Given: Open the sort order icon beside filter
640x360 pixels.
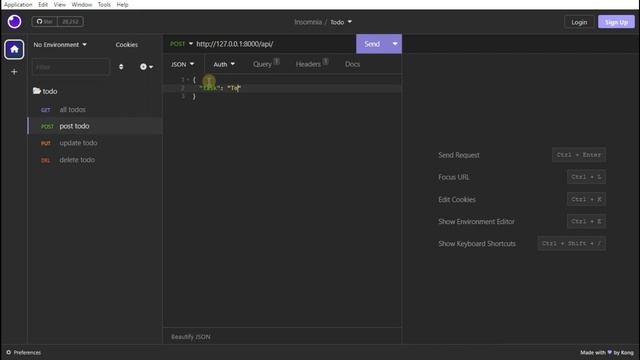Looking at the screenshot, I should click(121, 67).
